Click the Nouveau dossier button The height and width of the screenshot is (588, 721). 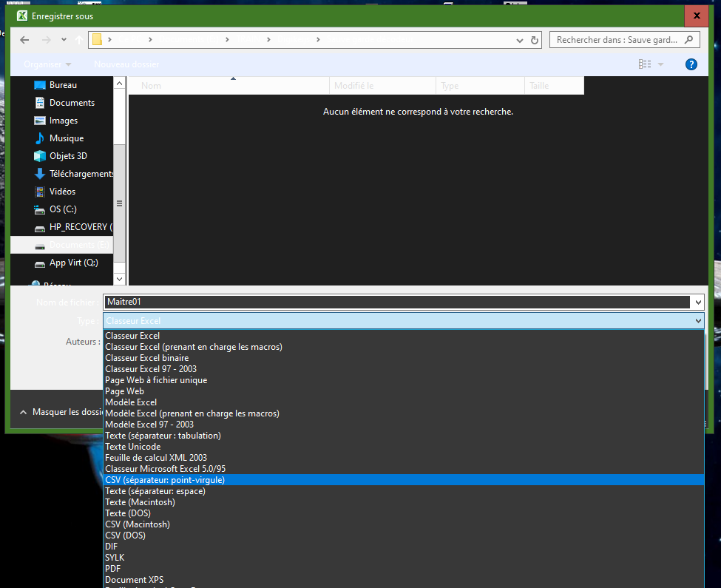tap(126, 64)
